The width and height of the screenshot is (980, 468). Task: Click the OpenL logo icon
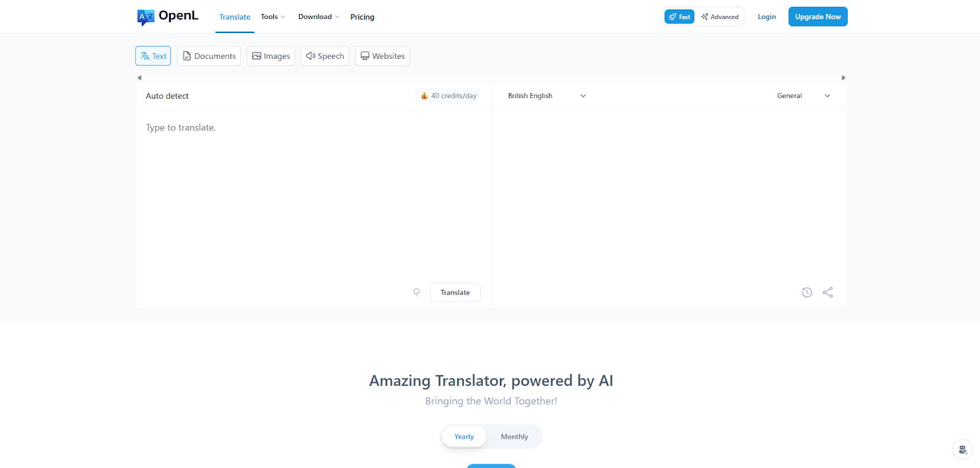click(x=145, y=17)
